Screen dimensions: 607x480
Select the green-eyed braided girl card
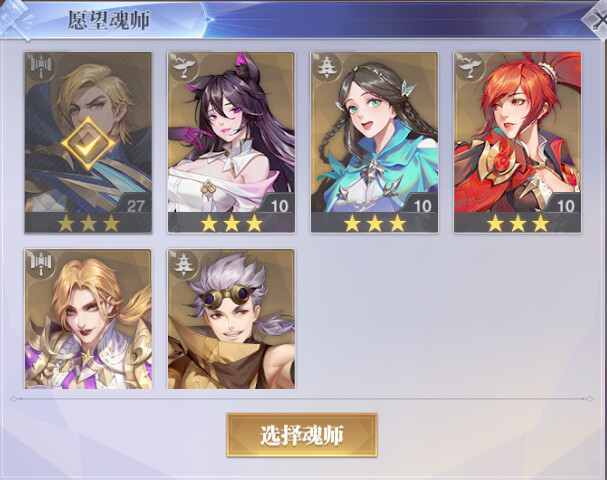coord(374,142)
